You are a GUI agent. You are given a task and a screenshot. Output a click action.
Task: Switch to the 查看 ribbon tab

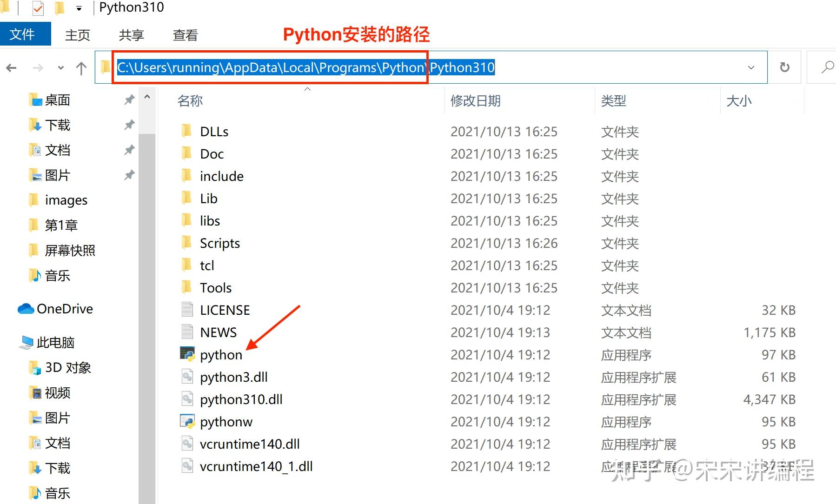click(x=185, y=34)
